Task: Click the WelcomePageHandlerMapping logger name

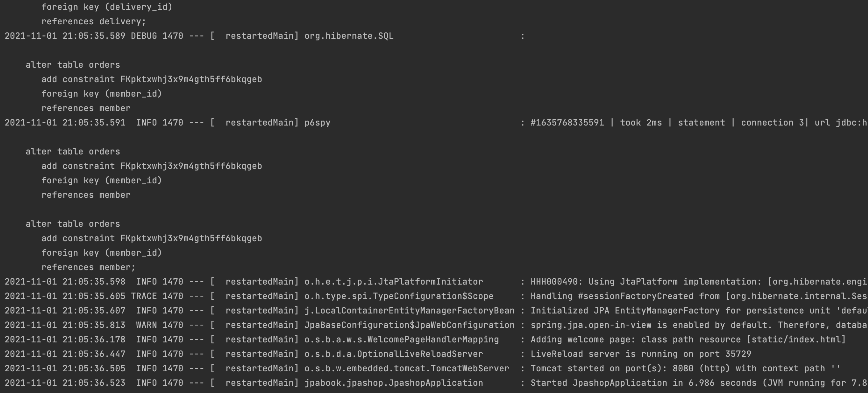Action: (402, 339)
